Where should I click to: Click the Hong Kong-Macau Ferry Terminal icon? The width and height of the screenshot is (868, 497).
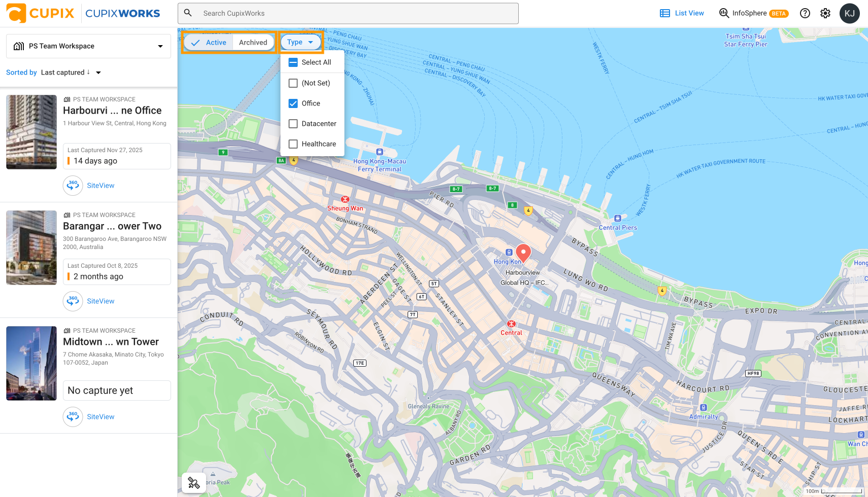380,152
